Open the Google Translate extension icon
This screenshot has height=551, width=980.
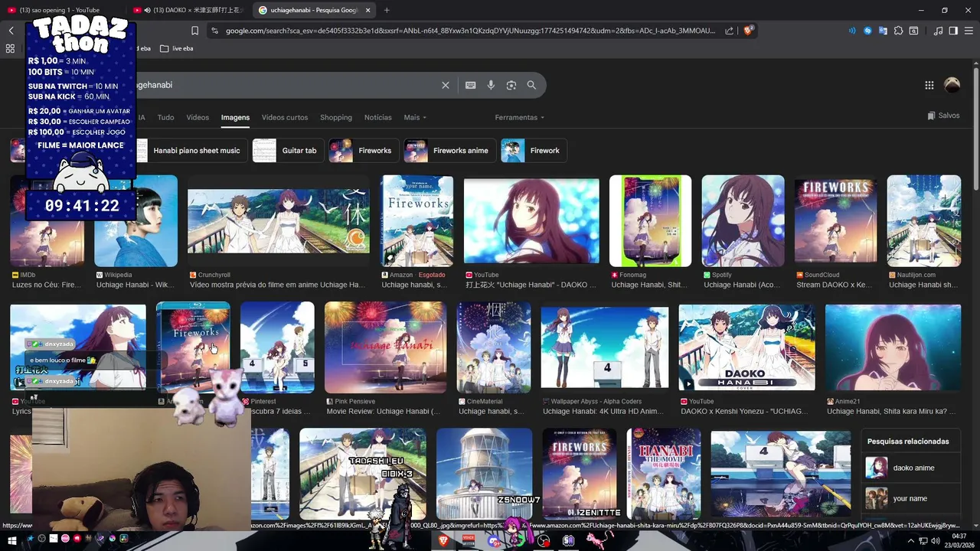[883, 31]
